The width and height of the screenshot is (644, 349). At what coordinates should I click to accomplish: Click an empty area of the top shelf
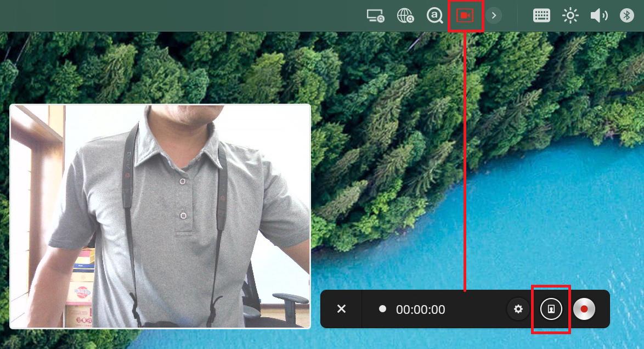pos(219,15)
